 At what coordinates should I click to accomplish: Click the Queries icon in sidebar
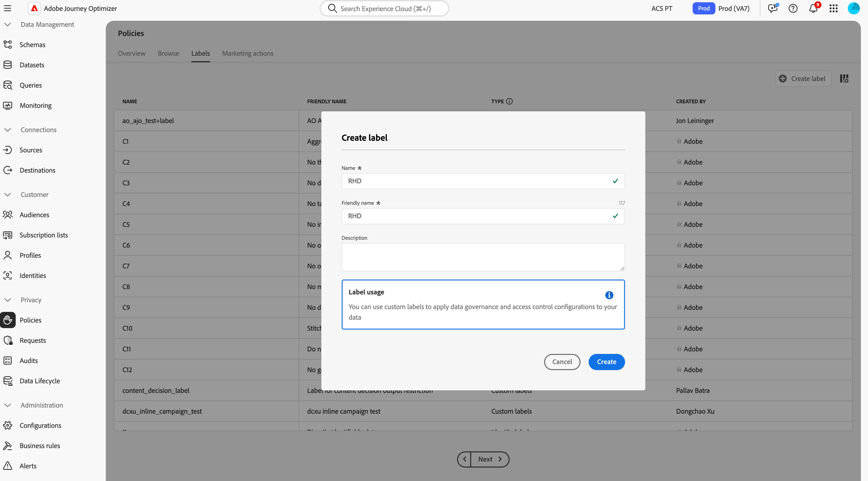8,85
